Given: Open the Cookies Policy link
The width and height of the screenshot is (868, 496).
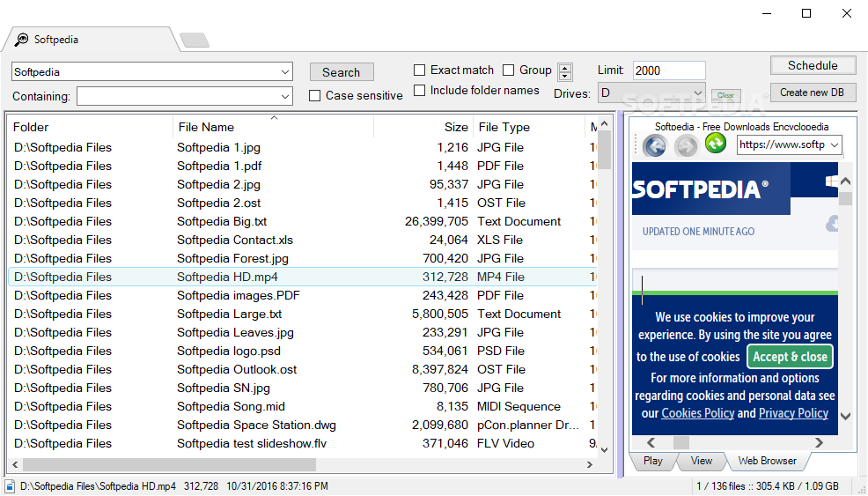Looking at the screenshot, I should coord(697,413).
